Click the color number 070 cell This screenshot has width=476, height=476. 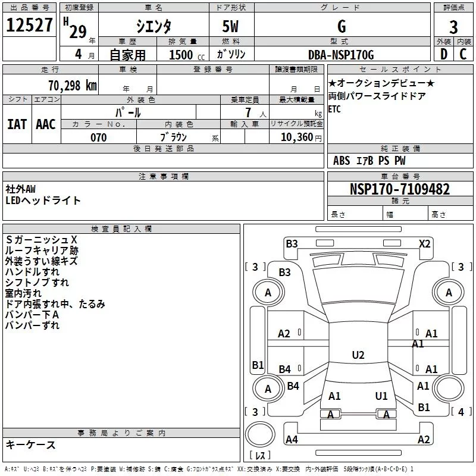coord(98,137)
